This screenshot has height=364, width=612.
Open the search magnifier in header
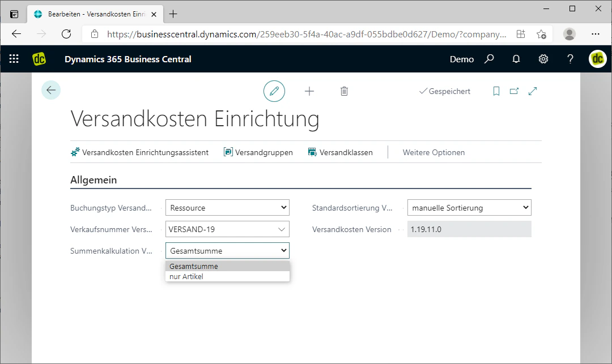click(489, 59)
